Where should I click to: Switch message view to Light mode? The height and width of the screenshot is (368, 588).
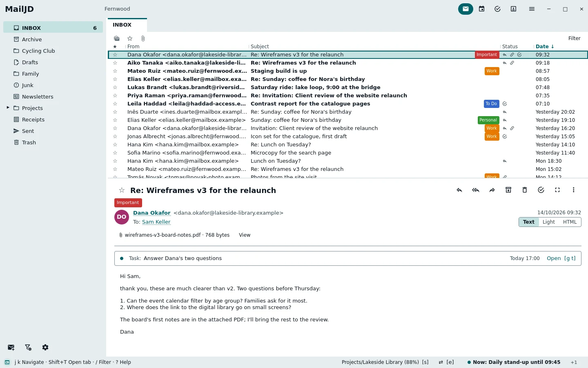point(549,222)
